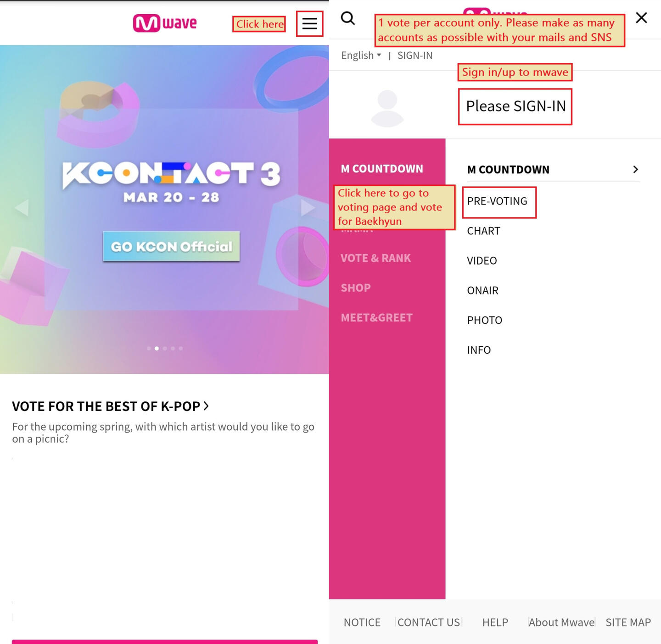
Task: Click the search magnifier icon
Action: point(348,18)
